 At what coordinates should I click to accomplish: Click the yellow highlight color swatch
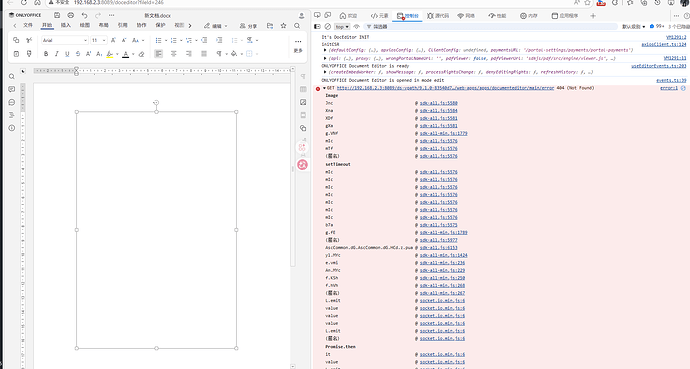pos(110,54)
